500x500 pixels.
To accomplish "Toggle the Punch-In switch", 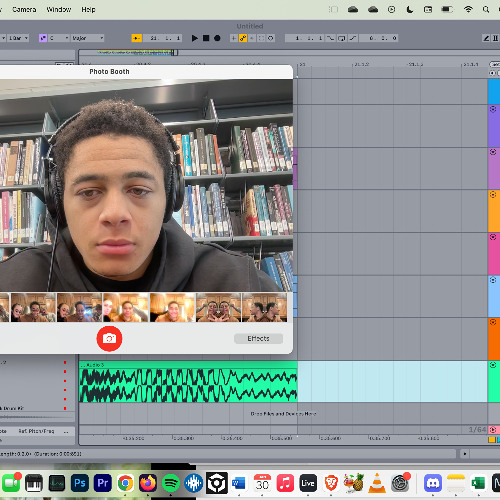I will pyautogui.click(x=331, y=38).
